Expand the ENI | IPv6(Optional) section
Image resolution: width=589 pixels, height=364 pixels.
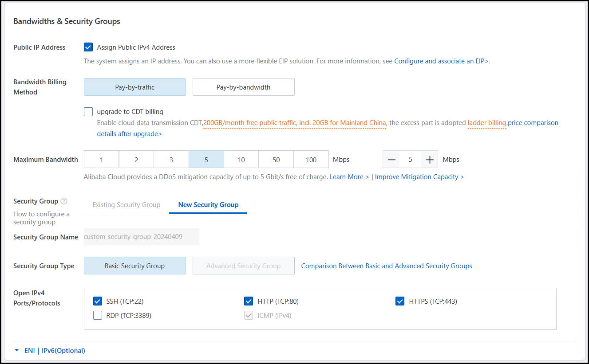pos(50,351)
